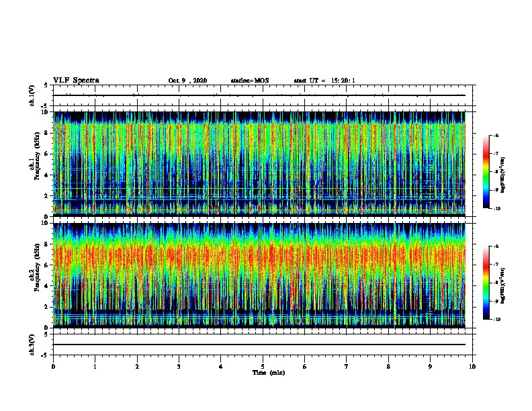Click the ch.2 frequency tick label "8"
Screen dimensions: 532x411
47,244
